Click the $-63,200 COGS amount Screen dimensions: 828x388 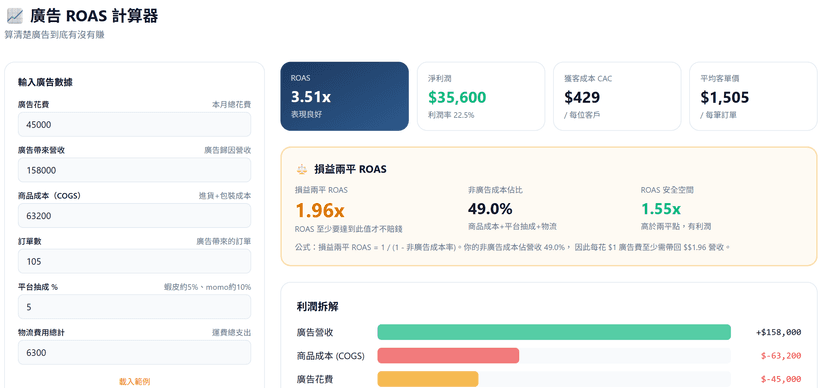tap(781, 356)
